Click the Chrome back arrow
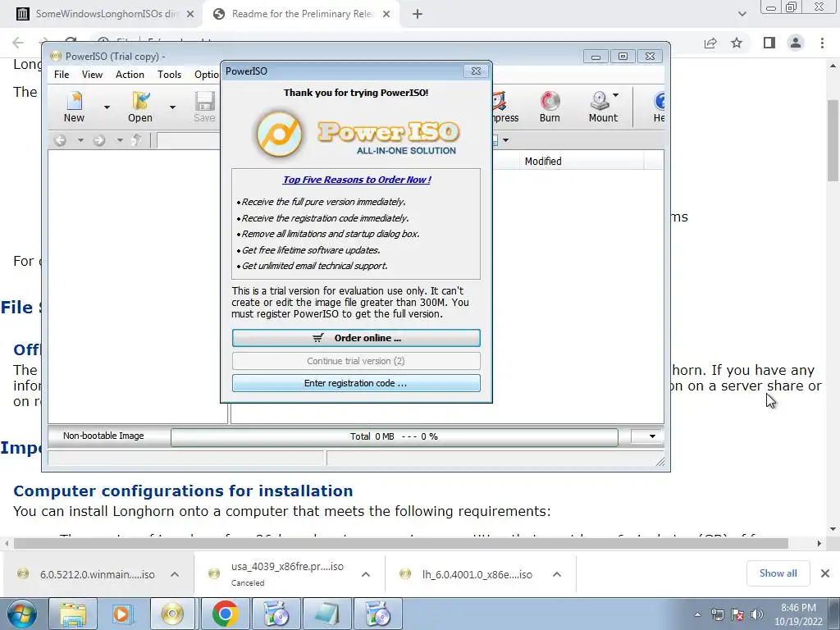The height and width of the screenshot is (630, 840). click(18, 43)
